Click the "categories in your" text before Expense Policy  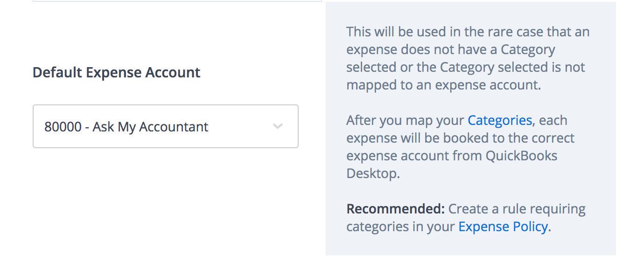(x=400, y=227)
